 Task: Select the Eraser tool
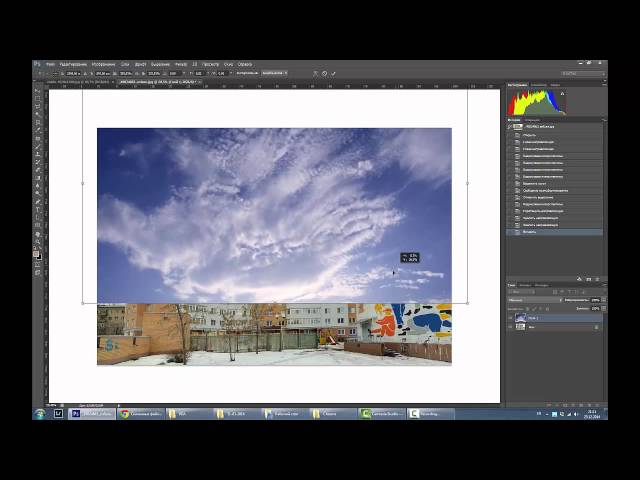pos(38,170)
